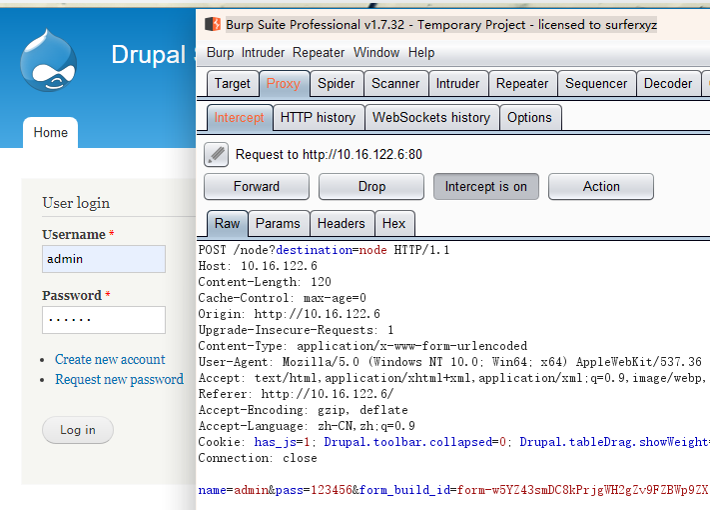Click the Host: 10.16.122.6 header line
Viewport: 710px width, 510px height.
coord(258,266)
